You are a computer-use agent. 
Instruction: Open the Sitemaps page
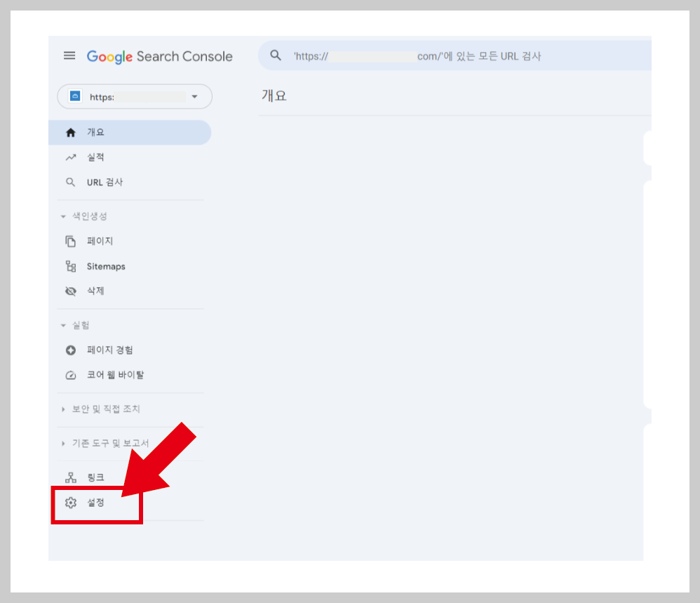(106, 266)
